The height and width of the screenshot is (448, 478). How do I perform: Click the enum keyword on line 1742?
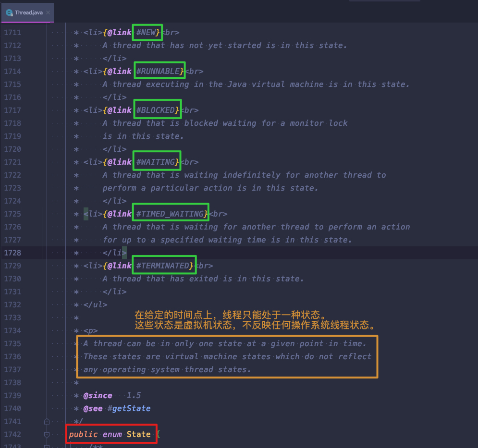click(112, 434)
